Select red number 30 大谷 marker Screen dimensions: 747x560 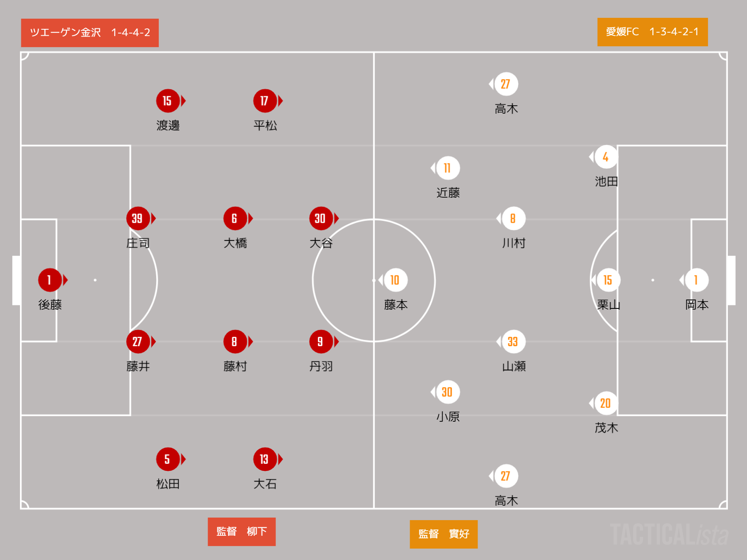[x=321, y=218]
